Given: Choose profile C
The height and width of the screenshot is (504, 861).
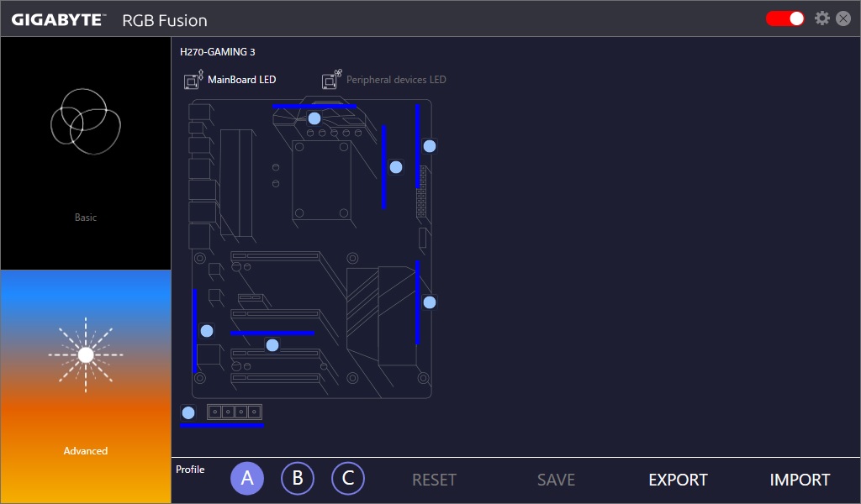Looking at the screenshot, I should pos(348,479).
